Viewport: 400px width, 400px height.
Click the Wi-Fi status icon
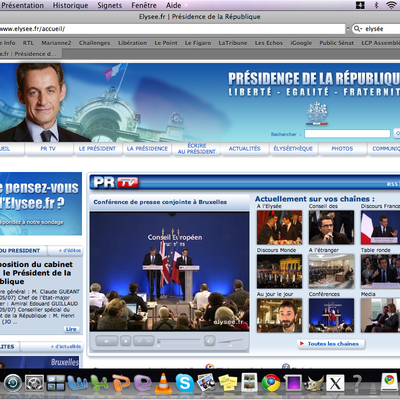(x=391, y=5)
